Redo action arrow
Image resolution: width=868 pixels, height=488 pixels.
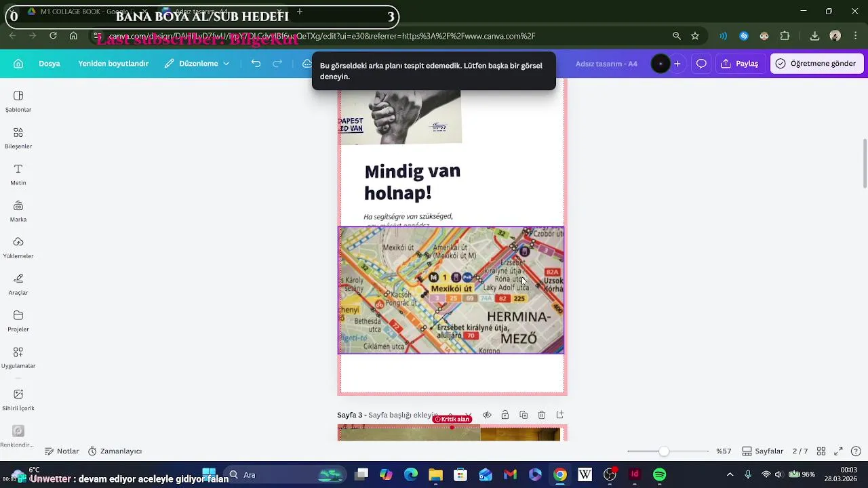[277, 64]
